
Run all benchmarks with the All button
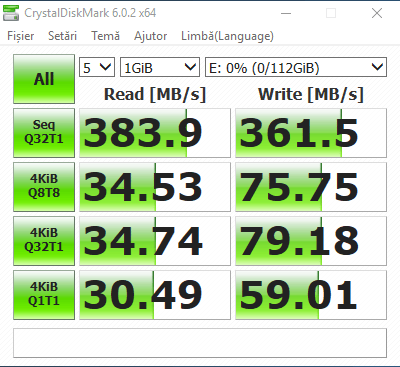[x=44, y=79]
